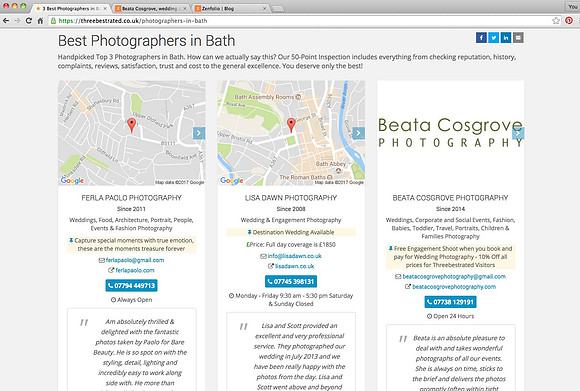The height and width of the screenshot is (391, 580).
Task: Click Price: Full day coverage is £1850
Action: pyautogui.click(x=291, y=245)
